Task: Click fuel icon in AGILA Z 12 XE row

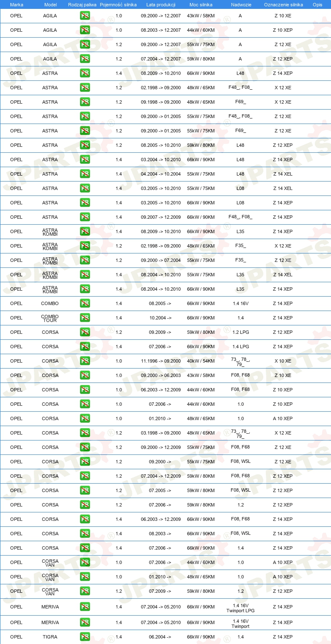Action: click(x=85, y=44)
